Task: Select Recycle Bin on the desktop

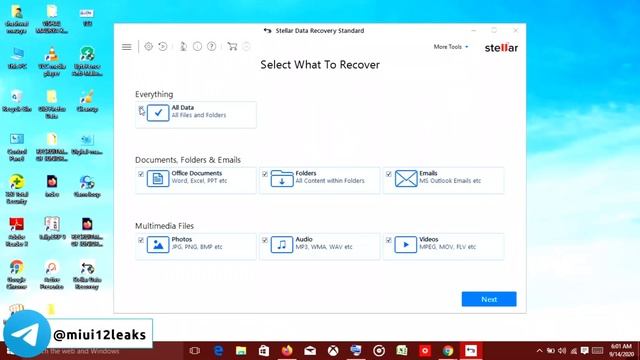Action: click(17, 101)
